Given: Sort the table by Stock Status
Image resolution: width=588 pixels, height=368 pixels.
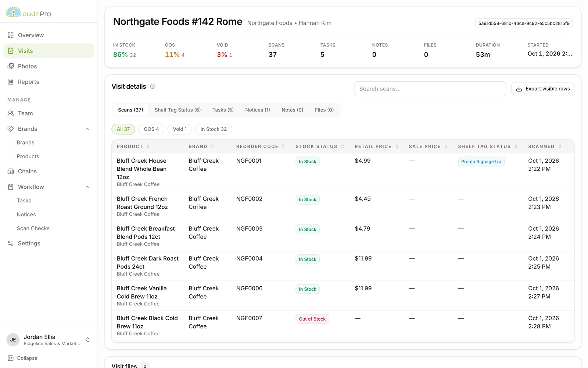Looking at the screenshot, I should pos(343,146).
